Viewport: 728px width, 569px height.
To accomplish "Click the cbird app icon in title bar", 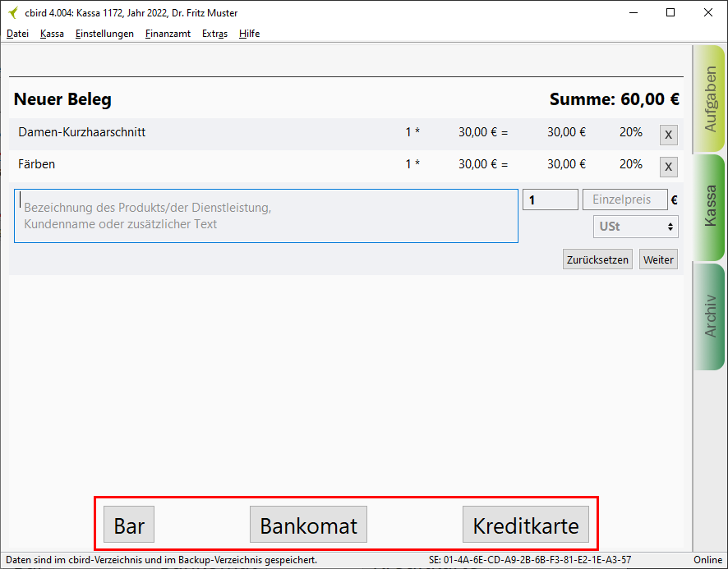I will point(12,13).
